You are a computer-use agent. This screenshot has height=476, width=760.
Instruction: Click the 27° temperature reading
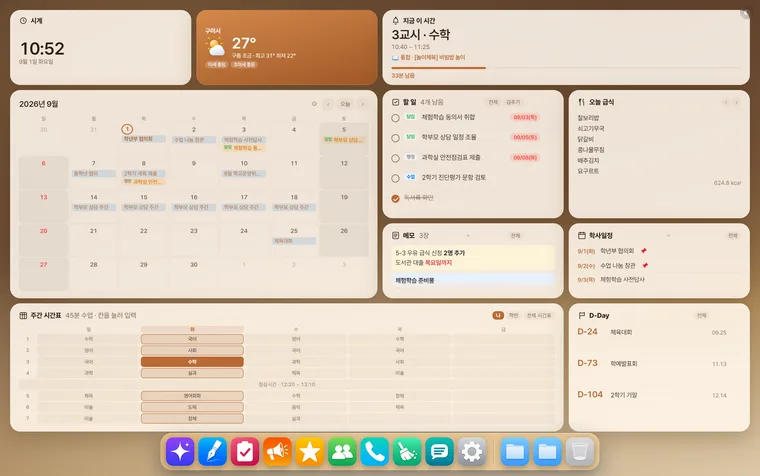tap(243, 44)
